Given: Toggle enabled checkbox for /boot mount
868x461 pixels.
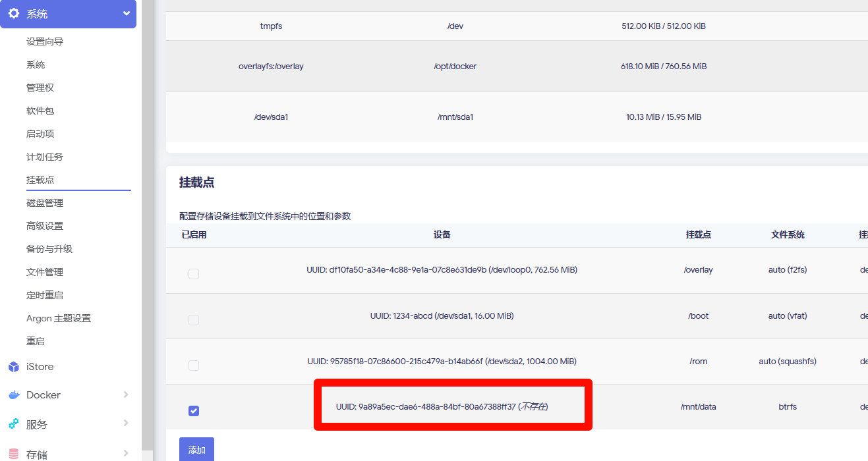Looking at the screenshot, I should click(x=194, y=319).
